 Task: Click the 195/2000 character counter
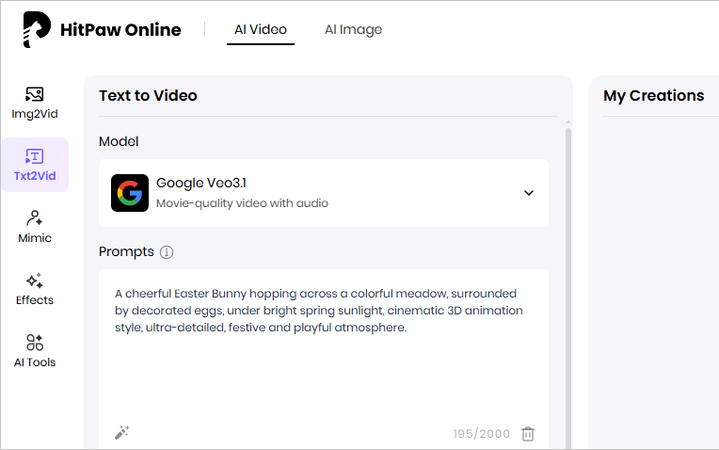[481, 434]
